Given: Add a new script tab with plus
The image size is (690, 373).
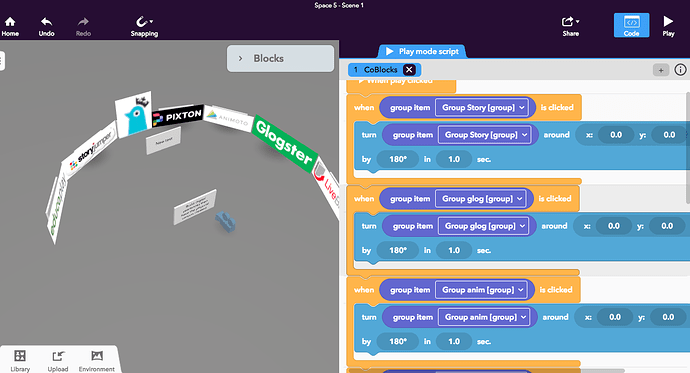Looking at the screenshot, I should (x=661, y=69).
